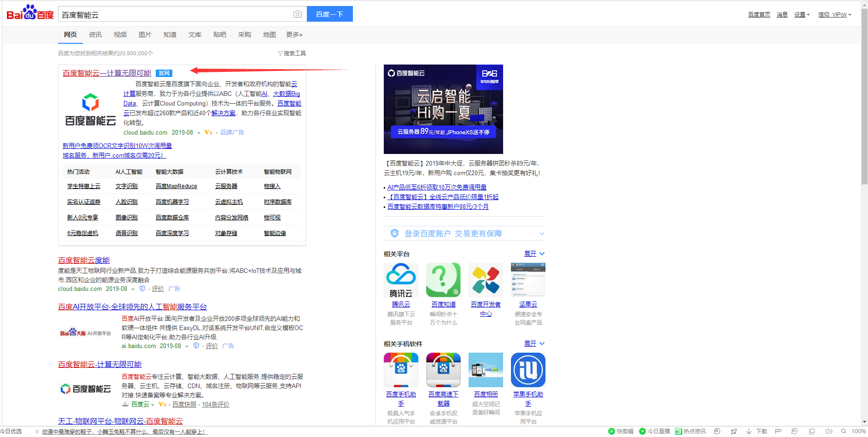
Task: Open the Baidu logo home link
Action: (x=30, y=13)
